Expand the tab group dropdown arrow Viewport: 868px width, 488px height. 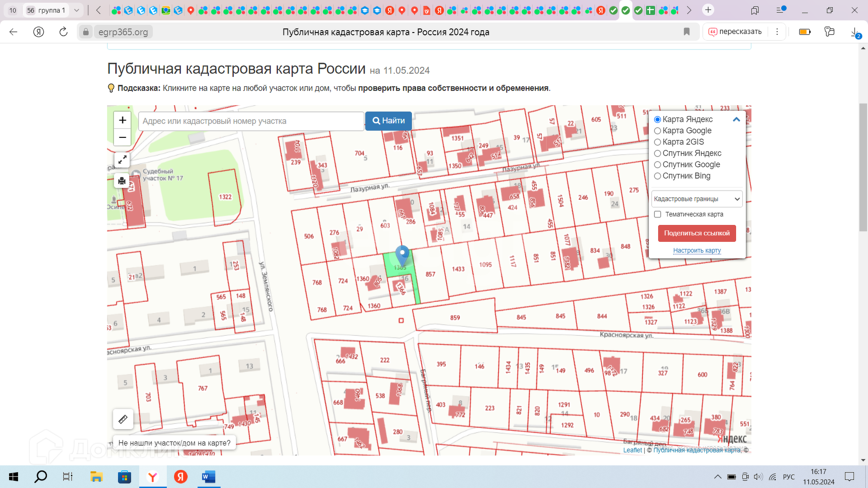76,10
